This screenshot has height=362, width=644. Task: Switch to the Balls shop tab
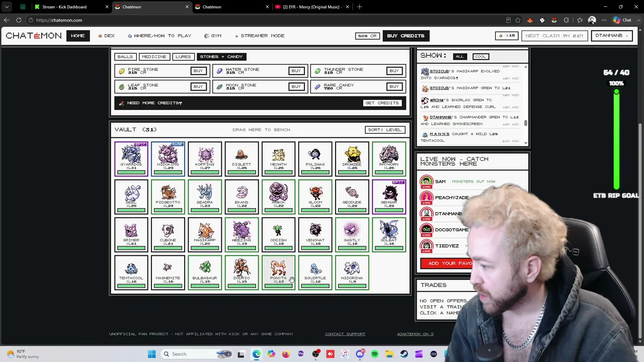125,56
